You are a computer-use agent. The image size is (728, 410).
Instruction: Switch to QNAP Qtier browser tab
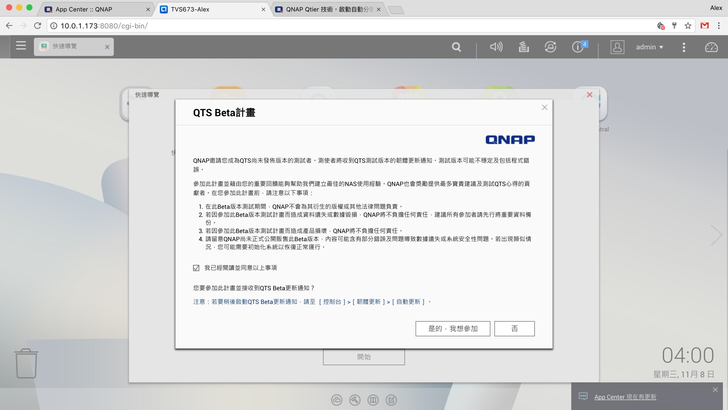coord(327,9)
